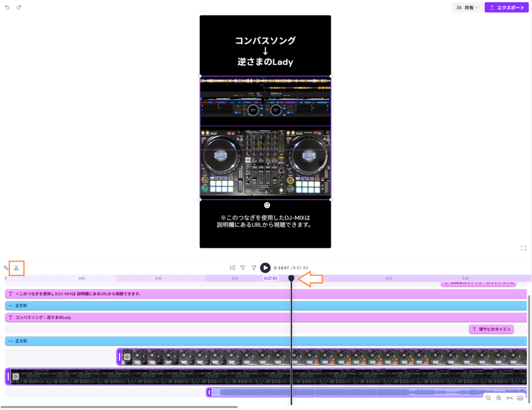Skip forward 5 seconds
Screen dimensions: 532x410
pyautogui.click(x=254, y=268)
